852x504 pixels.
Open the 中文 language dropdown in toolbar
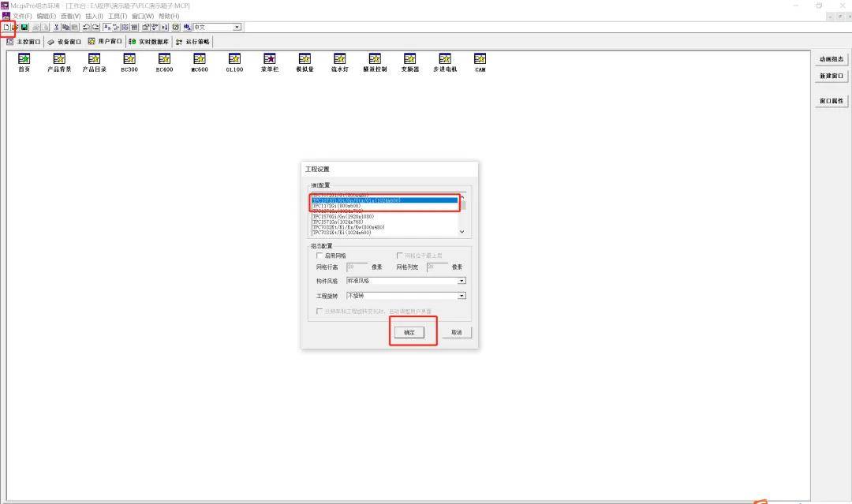(x=237, y=27)
